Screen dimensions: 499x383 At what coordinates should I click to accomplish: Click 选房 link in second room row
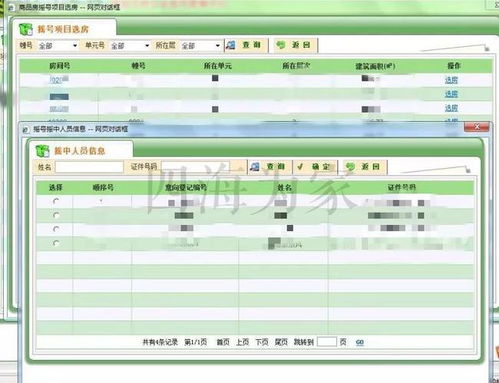451,94
